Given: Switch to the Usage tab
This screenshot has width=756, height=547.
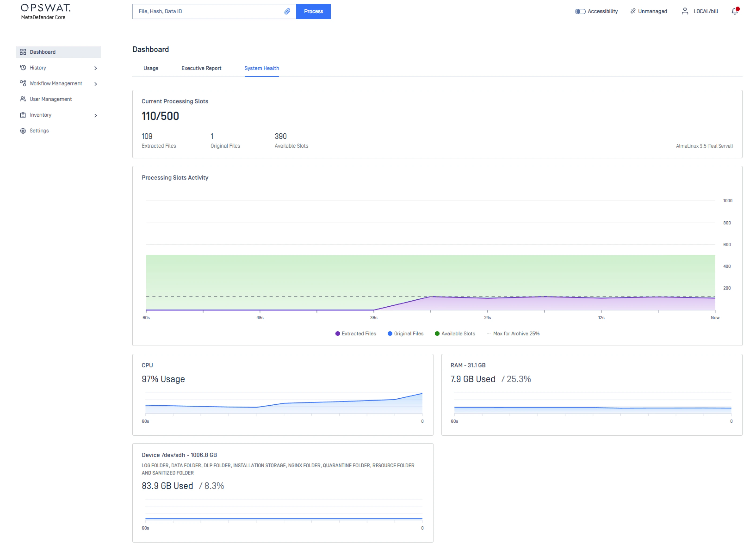Looking at the screenshot, I should (x=151, y=68).
